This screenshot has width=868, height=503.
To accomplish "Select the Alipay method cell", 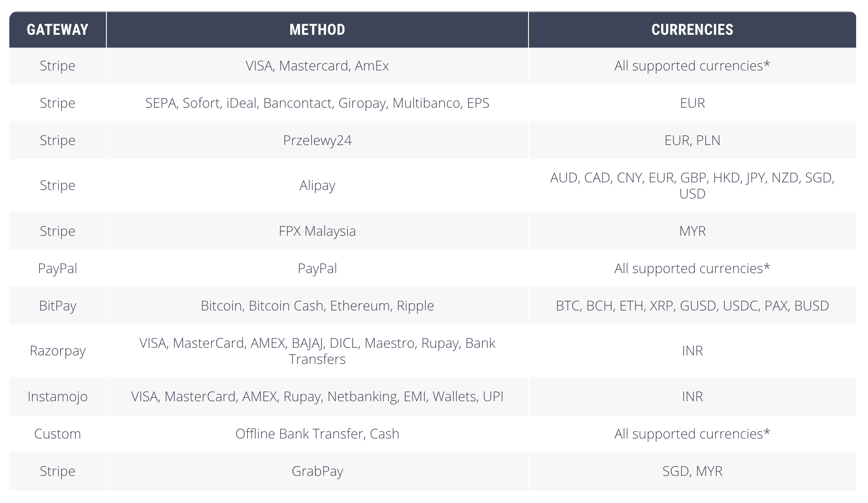I will coord(317,185).
